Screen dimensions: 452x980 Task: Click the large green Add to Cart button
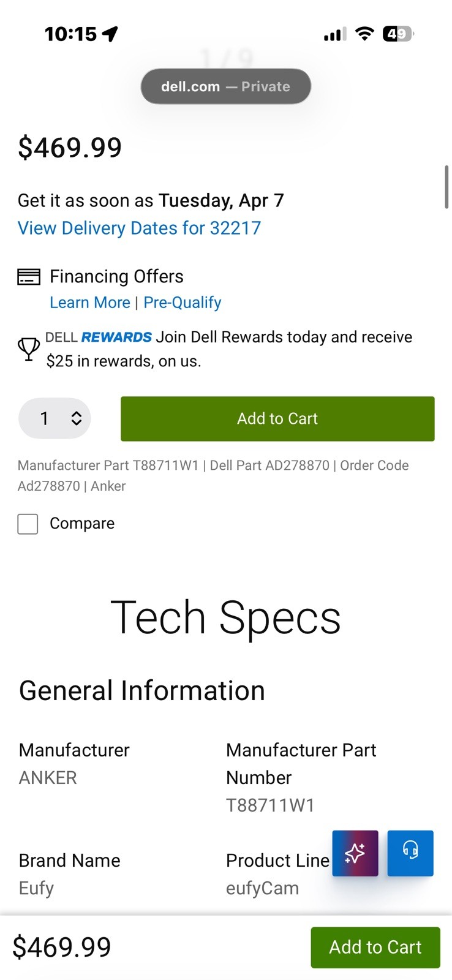pyautogui.click(x=277, y=419)
